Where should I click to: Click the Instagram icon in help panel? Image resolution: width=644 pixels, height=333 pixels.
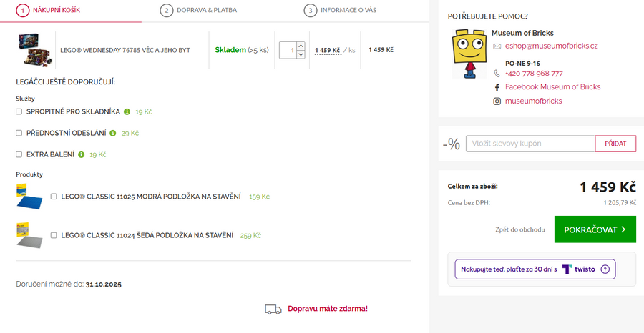(x=497, y=101)
